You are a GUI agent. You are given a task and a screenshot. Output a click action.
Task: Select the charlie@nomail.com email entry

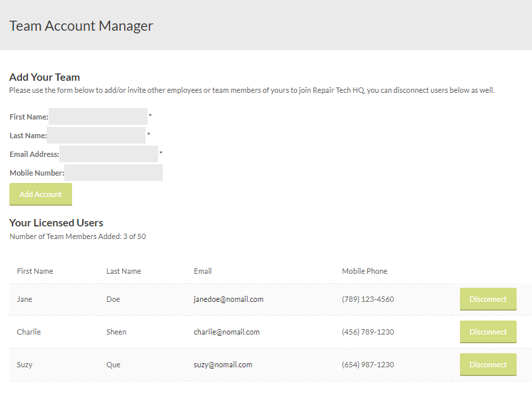point(227,332)
